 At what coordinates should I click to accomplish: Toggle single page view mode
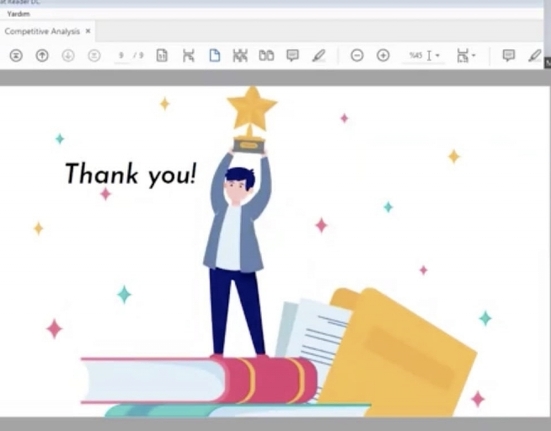pos(215,55)
